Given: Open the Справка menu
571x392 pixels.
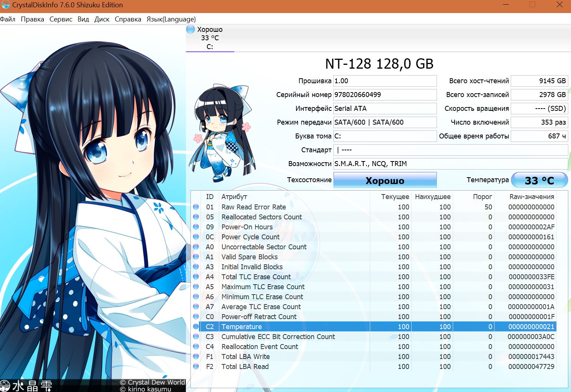Looking at the screenshot, I should (128, 19).
